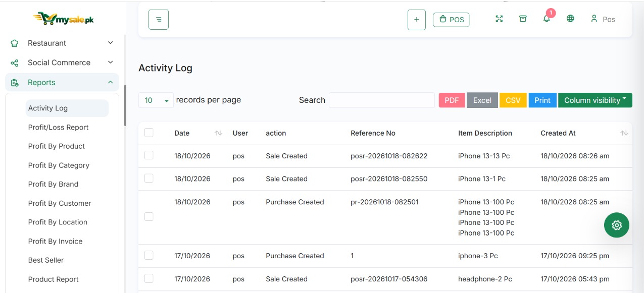Toggle the sidebar hamburger menu button
Viewport: 644px width, 293px height.
pos(159,20)
